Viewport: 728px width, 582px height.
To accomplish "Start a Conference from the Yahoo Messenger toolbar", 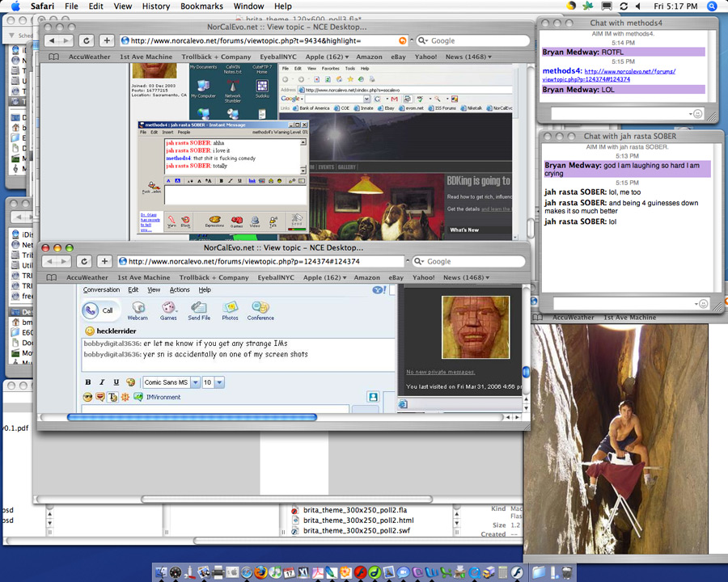I will (260, 310).
